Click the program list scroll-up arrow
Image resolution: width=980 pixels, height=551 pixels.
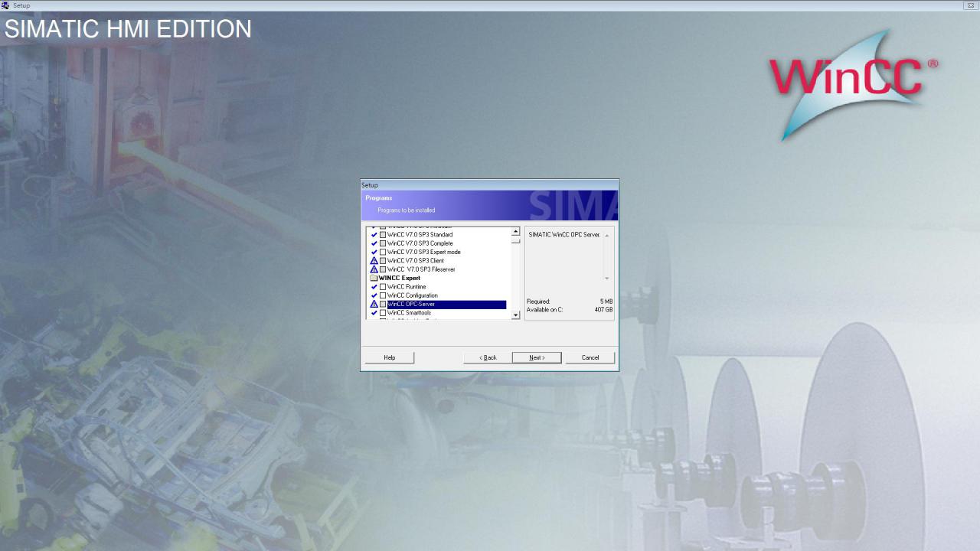(x=515, y=231)
